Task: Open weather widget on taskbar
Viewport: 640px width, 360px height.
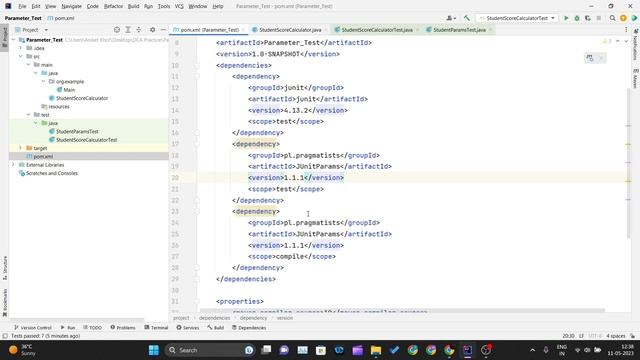Action: tap(23, 350)
